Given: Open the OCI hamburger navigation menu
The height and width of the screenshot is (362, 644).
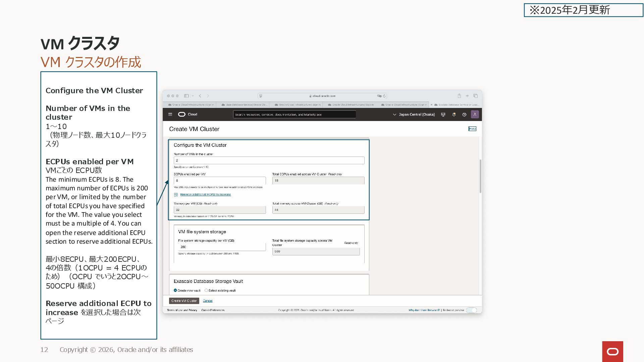Looking at the screenshot, I should tap(170, 114).
